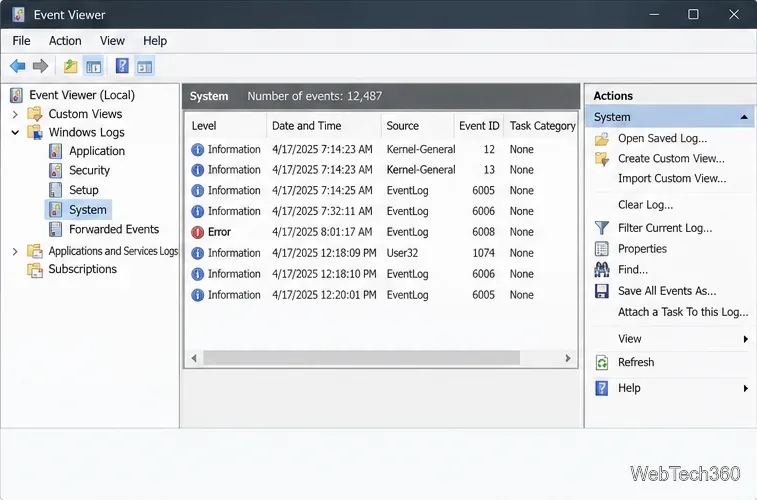Screen dimensions: 757x500
Task: Click the Forward arrow toolbar icon
Action: (41, 66)
